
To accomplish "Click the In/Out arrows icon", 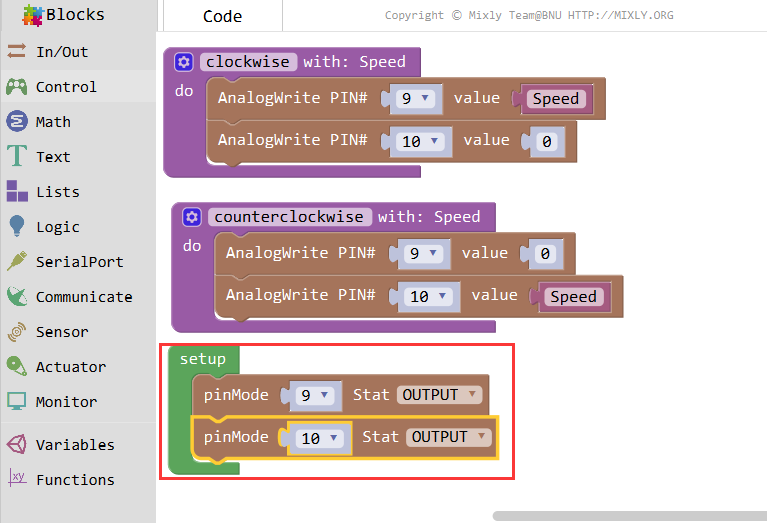I will coord(17,51).
